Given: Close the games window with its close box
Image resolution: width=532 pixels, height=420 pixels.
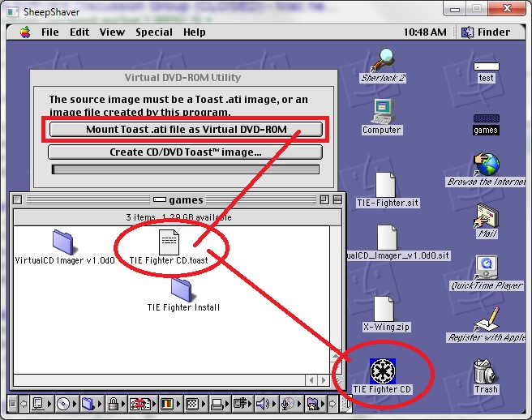Looking at the screenshot, I should click(17, 199).
